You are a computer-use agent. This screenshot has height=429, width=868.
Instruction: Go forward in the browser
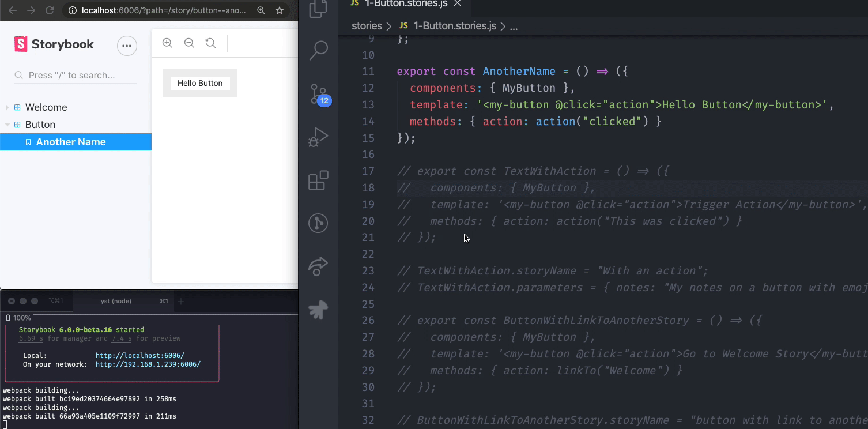pos(31,10)
